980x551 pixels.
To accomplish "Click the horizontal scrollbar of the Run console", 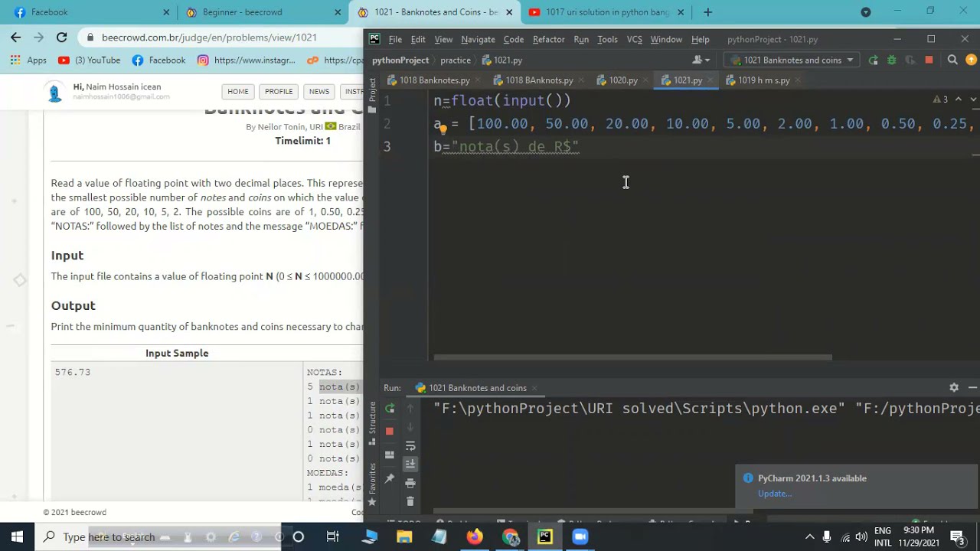I will coord(593,510).
